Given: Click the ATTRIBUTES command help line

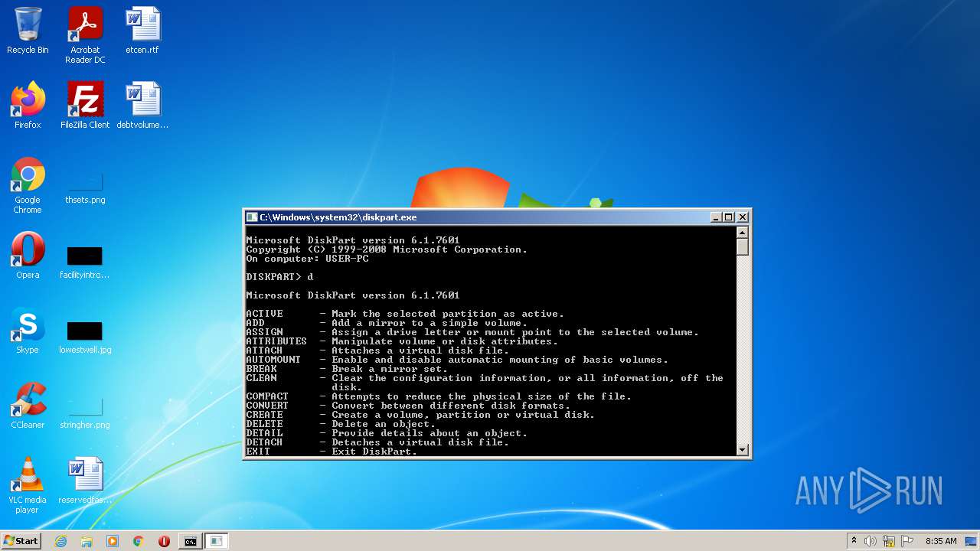Looking at the screenshot, I should (x=402, y=341).
